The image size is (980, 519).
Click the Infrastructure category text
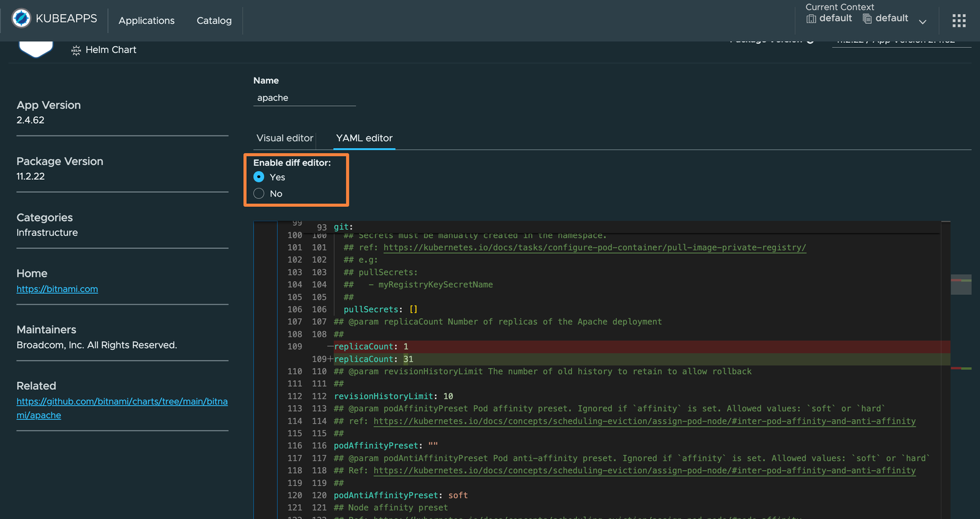tap(47, 233)
